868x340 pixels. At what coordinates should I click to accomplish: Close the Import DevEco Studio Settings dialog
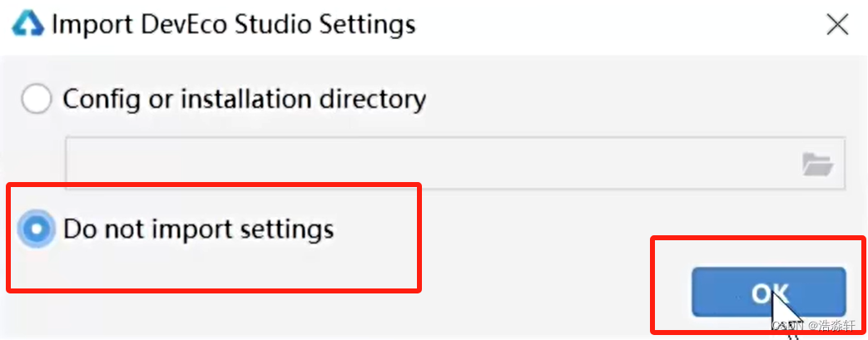pos(837,26)
